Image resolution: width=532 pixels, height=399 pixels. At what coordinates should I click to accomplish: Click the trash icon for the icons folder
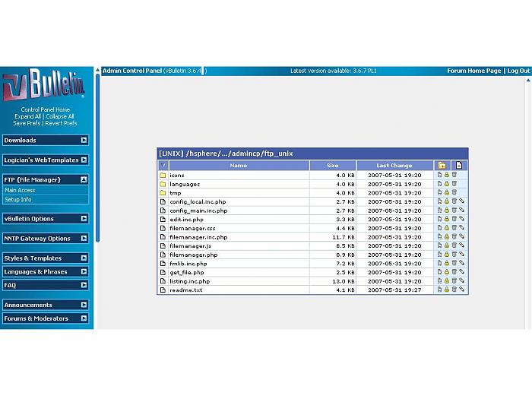point(454,175)
